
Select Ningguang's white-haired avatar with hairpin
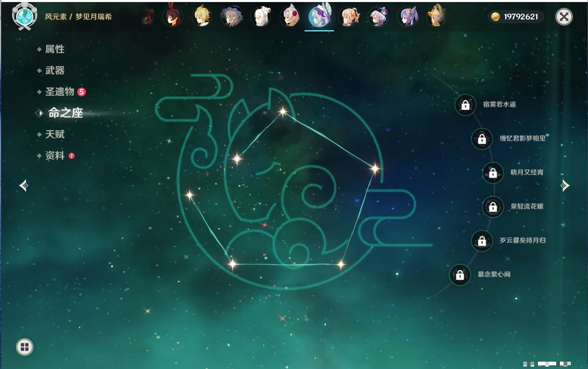pos(261,16)
